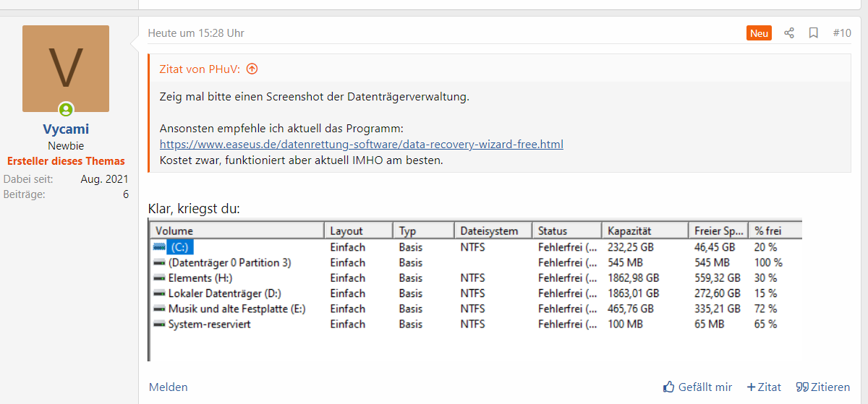
Task: Open the Disk Management screenshot image
Action: tap(475, 291)
